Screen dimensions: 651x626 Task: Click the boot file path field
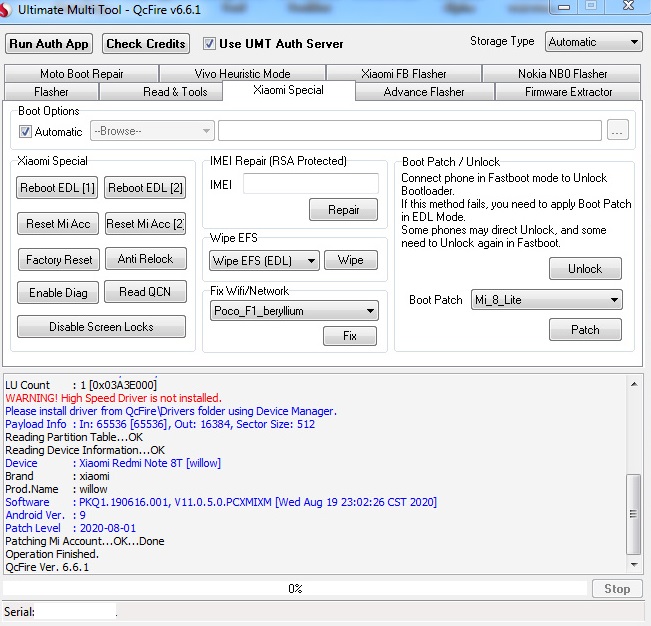pyautogui.click(x=410, y=131)
